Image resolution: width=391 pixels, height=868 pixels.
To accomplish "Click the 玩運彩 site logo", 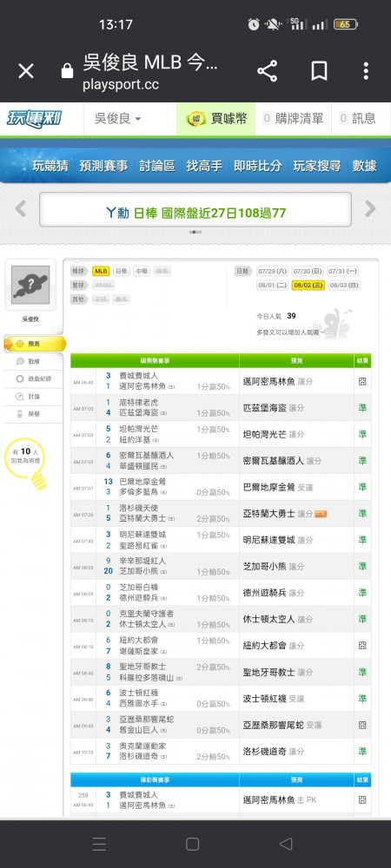I will [35, 118].
